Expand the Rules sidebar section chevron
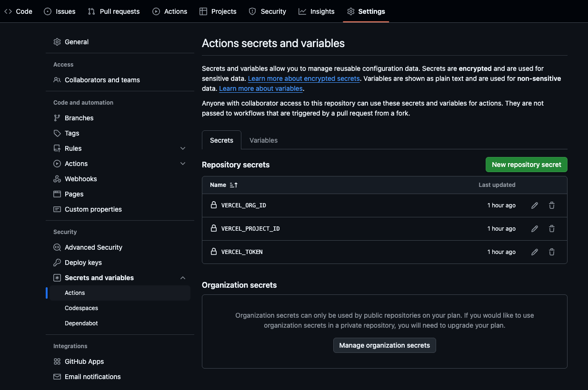 [x=183, y=148]
